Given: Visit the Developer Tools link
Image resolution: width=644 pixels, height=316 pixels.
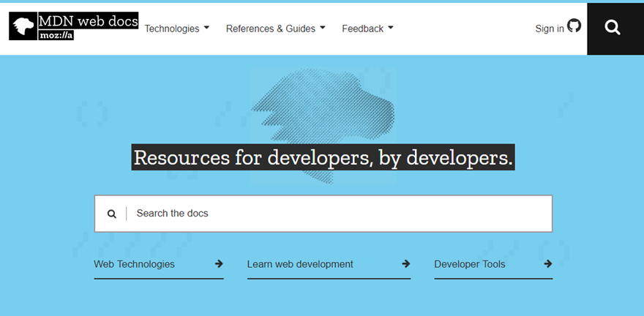Looking at the screenshot, I should pos(469,264).
